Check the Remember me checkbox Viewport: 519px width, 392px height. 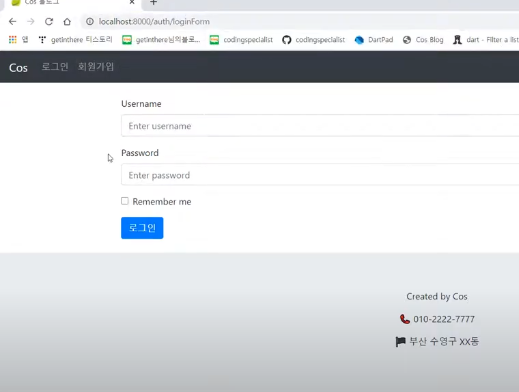pos(125,201)
